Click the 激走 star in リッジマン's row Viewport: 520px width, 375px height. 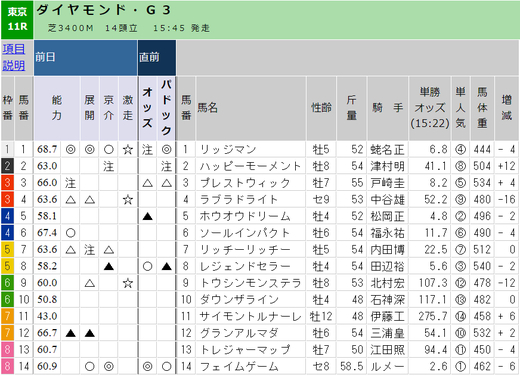point(128,150)
